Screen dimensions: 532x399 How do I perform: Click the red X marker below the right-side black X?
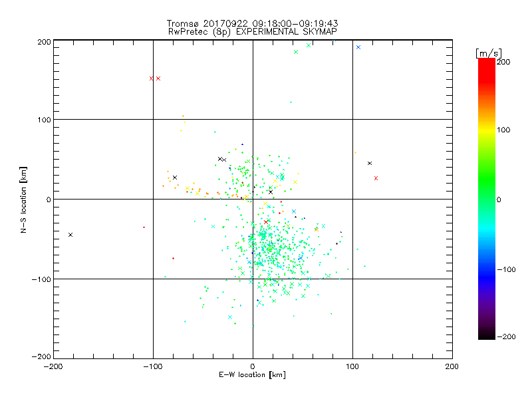coord(376,178)
